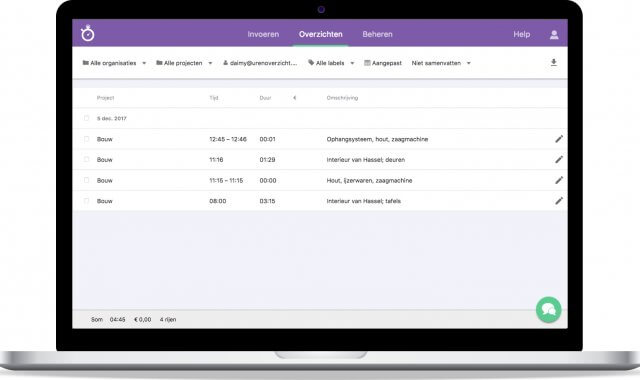This screenshot has height=380, width=640.
Task: Edit the Ophangsysteem, hout, zaagmachine entry
Action: click(559, 139)
